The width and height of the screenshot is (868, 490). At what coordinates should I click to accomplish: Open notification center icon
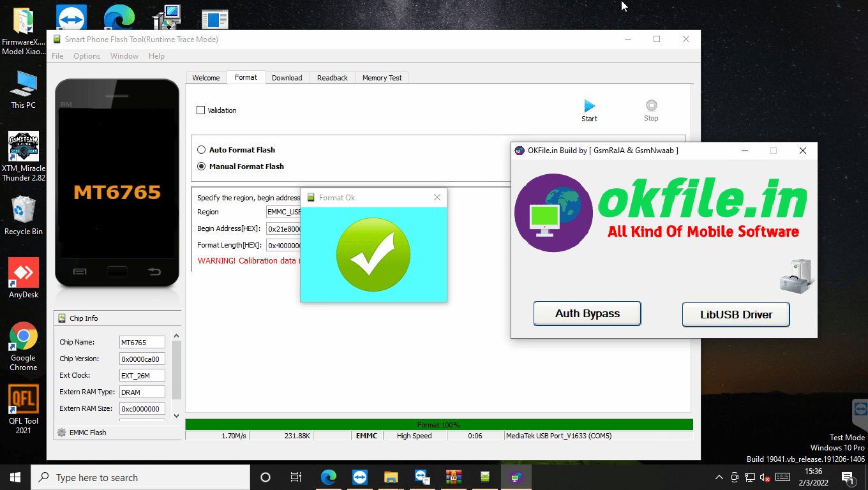tap(848, 477)
